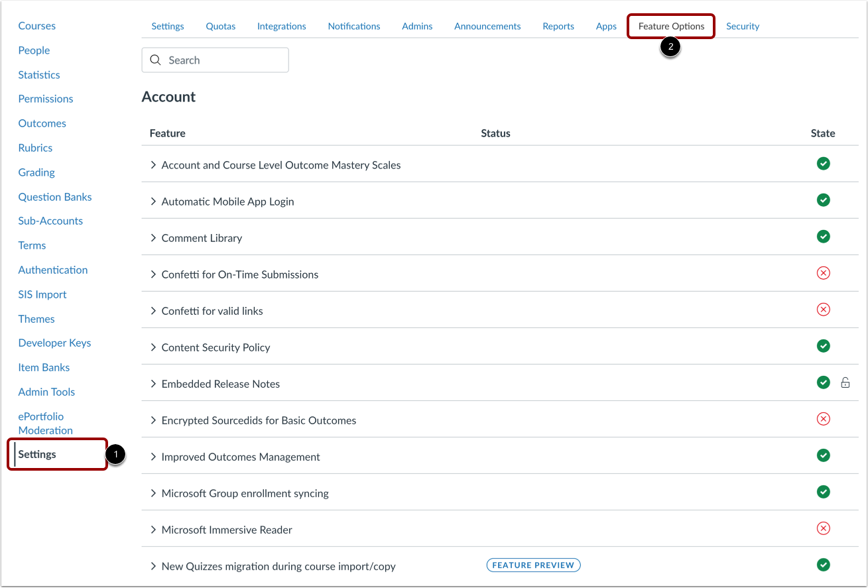Screen dimensions: 868x588
Task: Click the search magnifier icon
Action: click(155, 60)
